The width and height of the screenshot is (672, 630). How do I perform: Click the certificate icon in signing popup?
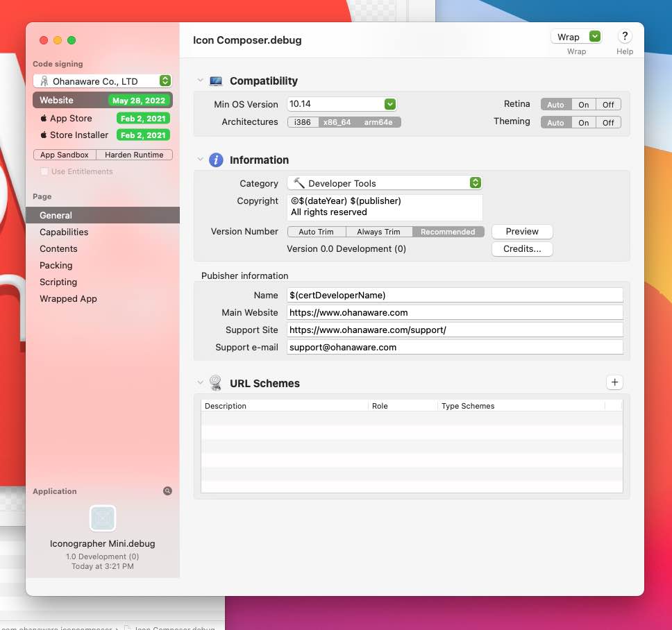coord(44,81)
